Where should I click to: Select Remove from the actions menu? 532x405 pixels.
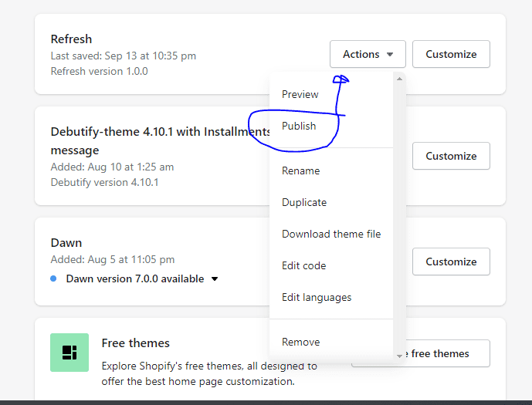(300, 342)
